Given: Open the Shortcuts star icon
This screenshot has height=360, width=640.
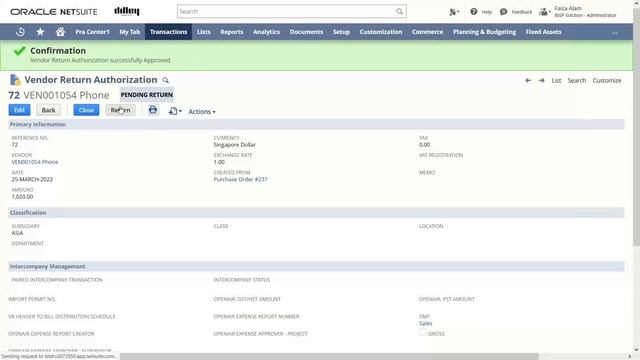Looking at the screenshot, I should tap(40, 32).
